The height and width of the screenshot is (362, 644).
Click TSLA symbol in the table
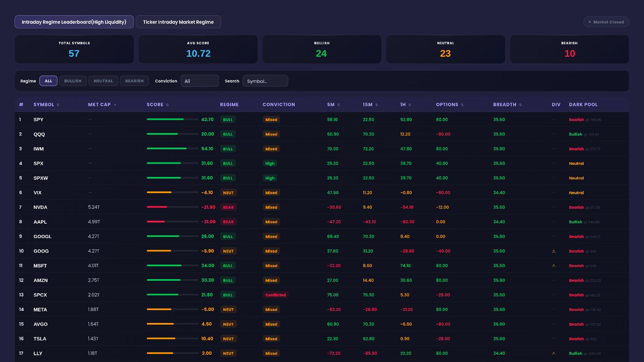pos(40,339)
